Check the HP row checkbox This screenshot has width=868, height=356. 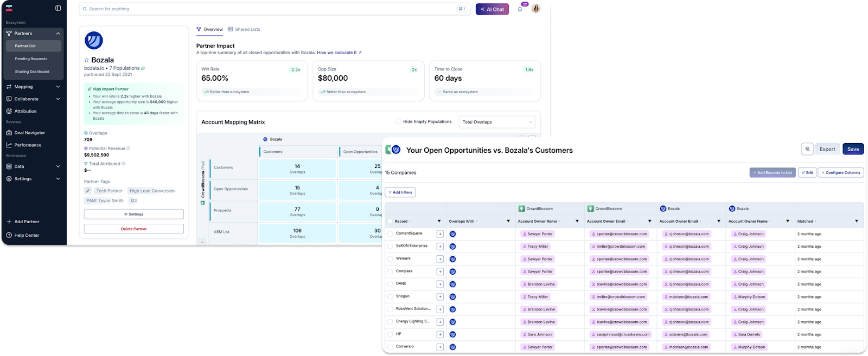coord(390,334)
